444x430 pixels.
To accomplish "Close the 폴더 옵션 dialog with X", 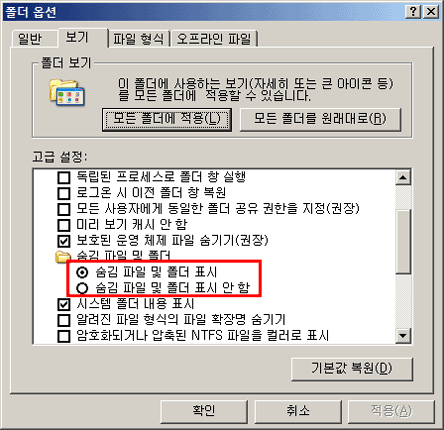I will tap(431, 12).
